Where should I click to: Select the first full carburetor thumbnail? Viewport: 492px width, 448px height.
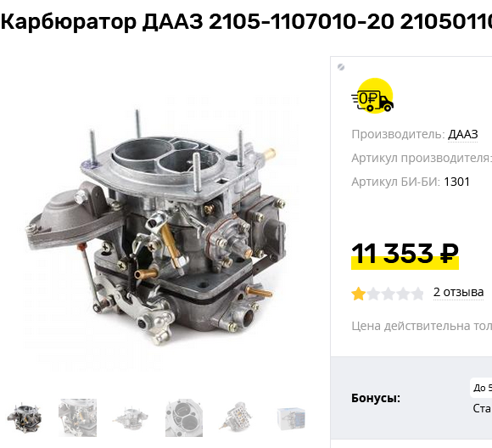click(x=24, y=417)
